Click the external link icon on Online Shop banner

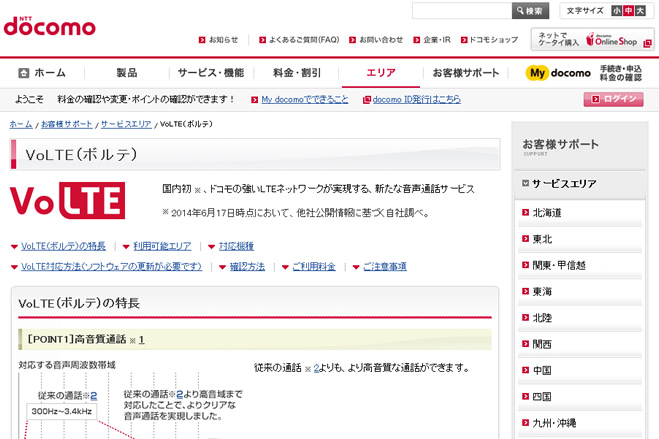647,43
